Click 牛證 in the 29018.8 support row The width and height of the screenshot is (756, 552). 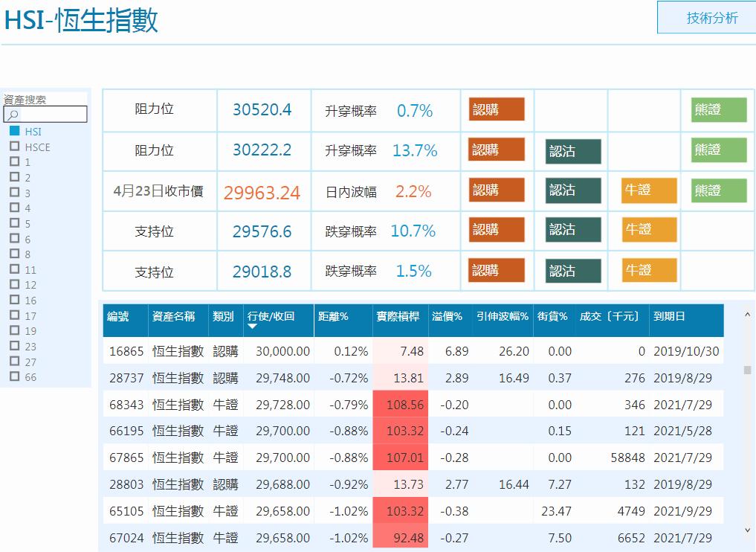point(649,271)
